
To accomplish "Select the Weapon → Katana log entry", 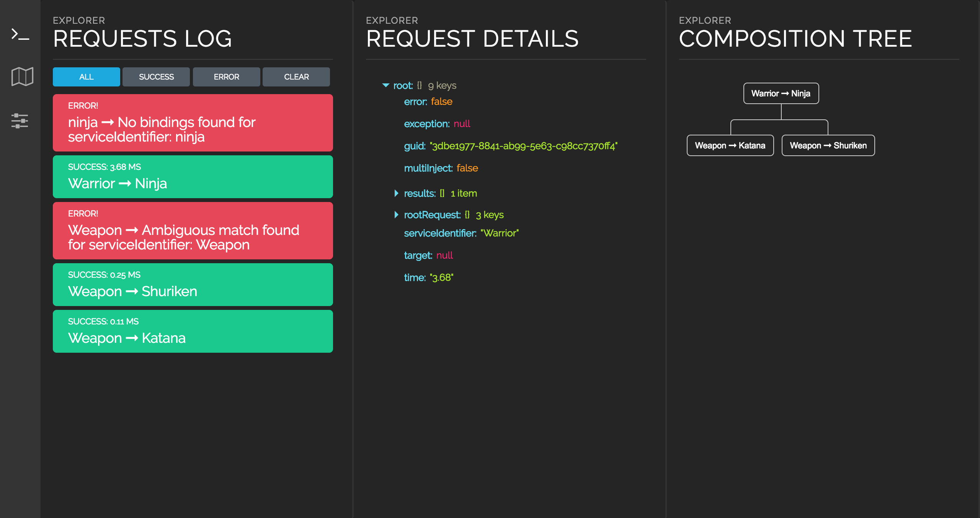I will tap(193, 331).
